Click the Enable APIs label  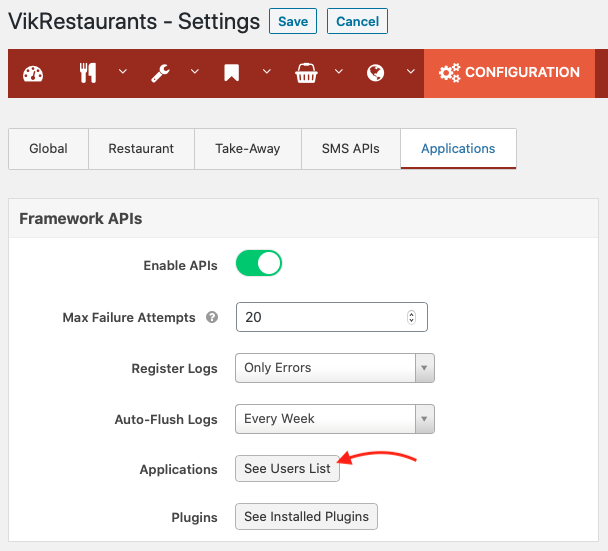point(180,266)
